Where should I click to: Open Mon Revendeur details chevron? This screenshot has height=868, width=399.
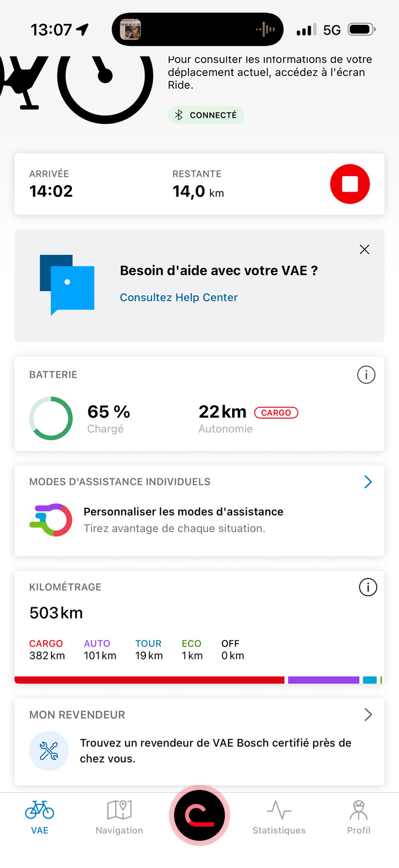(368, 714)
